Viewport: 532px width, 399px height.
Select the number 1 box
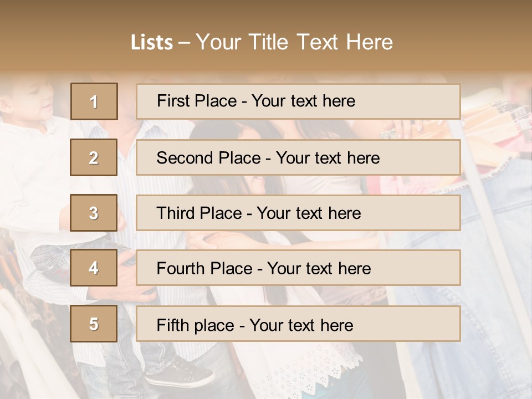click(94, 101)
